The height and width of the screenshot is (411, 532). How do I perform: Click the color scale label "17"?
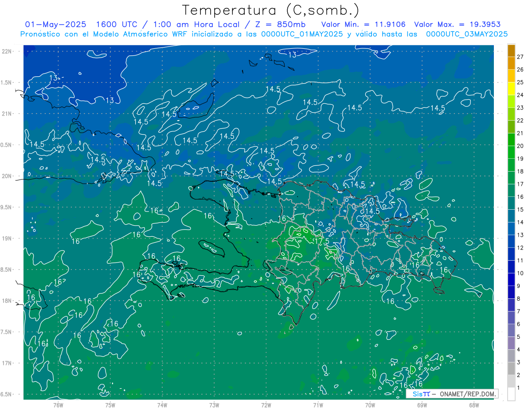520,184
